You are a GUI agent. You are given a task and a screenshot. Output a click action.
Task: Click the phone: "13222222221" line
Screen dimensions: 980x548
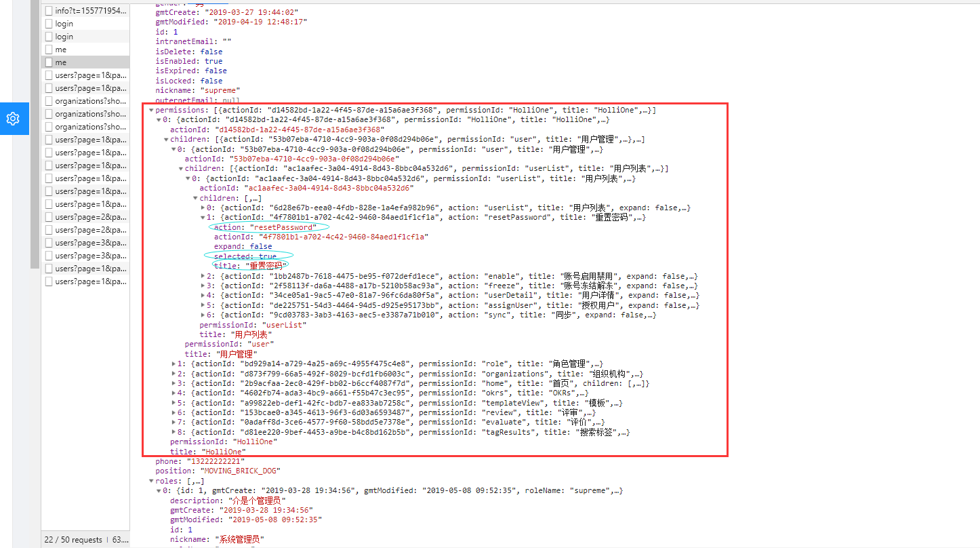[x=200, y=461]
